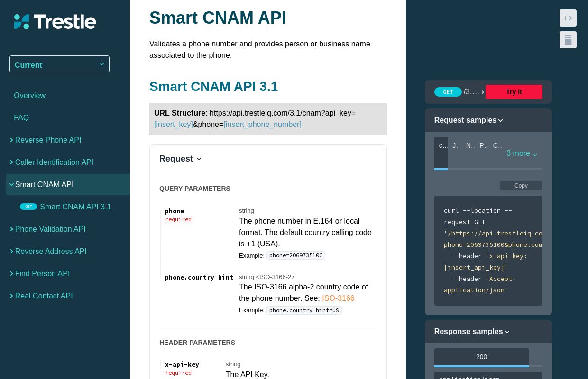Open the FAQ page
Image resolution: width=588 pixels, height=379 pixels.
21,117
